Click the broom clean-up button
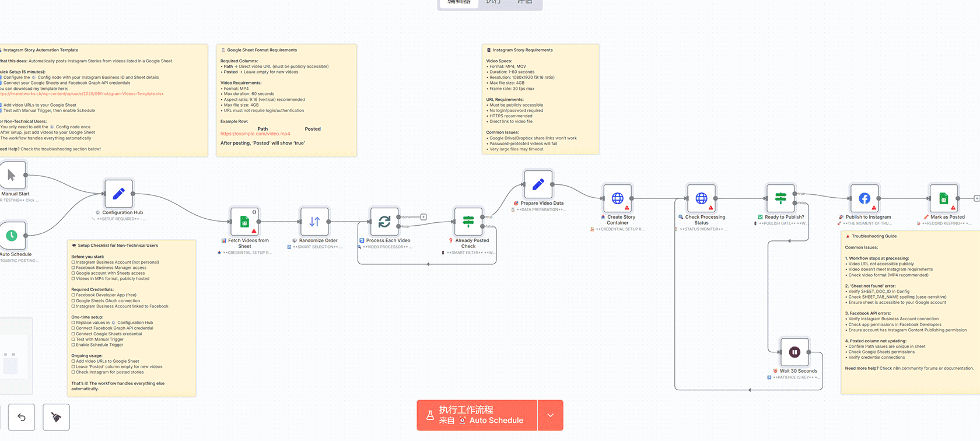 click(x=56, y=417)
